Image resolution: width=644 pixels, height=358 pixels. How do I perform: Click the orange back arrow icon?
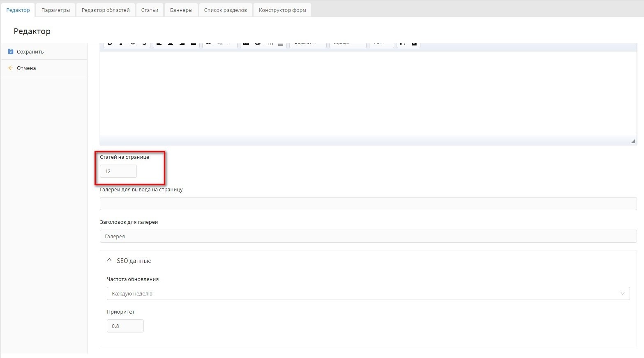point(11,68)
